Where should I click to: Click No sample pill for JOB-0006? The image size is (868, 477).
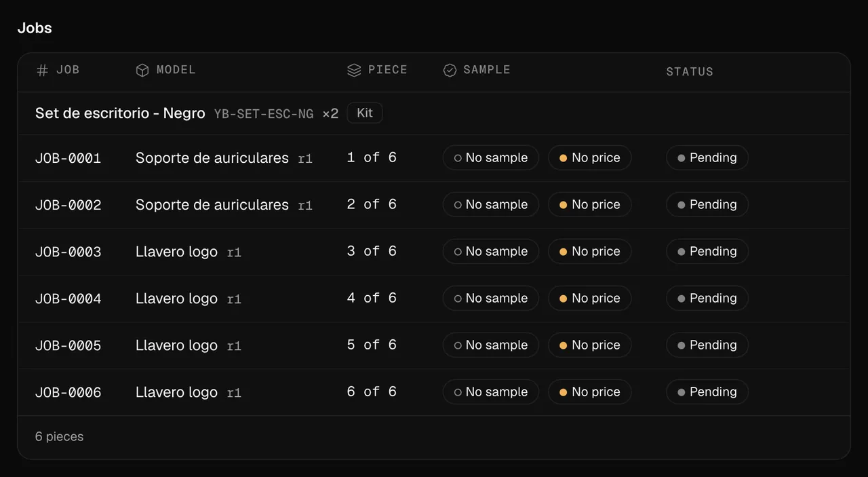click(491, 392)
